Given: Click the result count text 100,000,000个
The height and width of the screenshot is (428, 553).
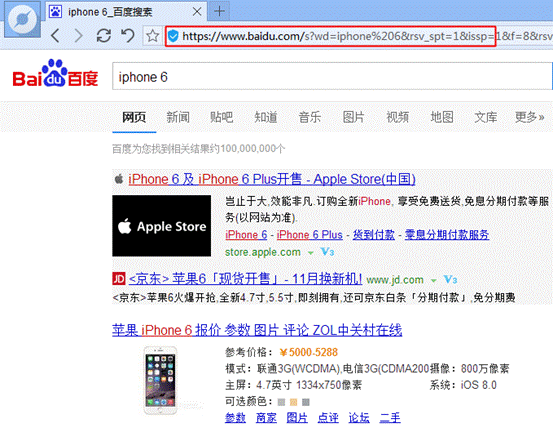Looking at the screenshot, I should [253, 149].
